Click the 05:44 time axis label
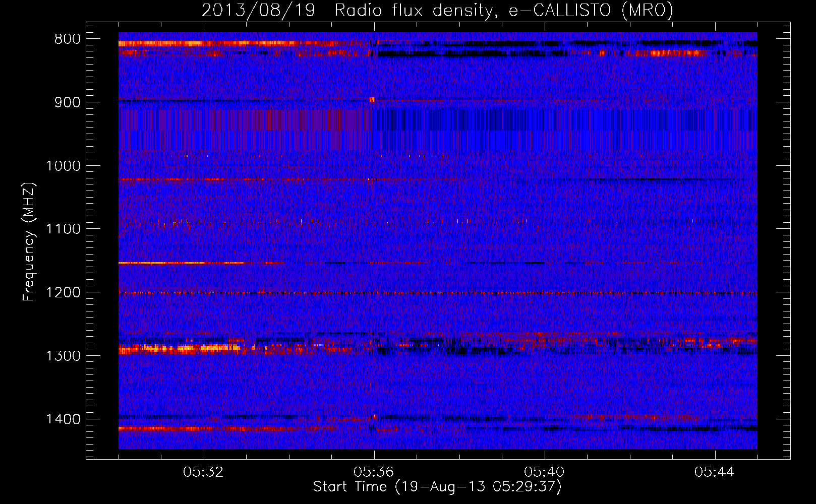The image size is (816, 504). pyautogui.click(x=715, y=472)
